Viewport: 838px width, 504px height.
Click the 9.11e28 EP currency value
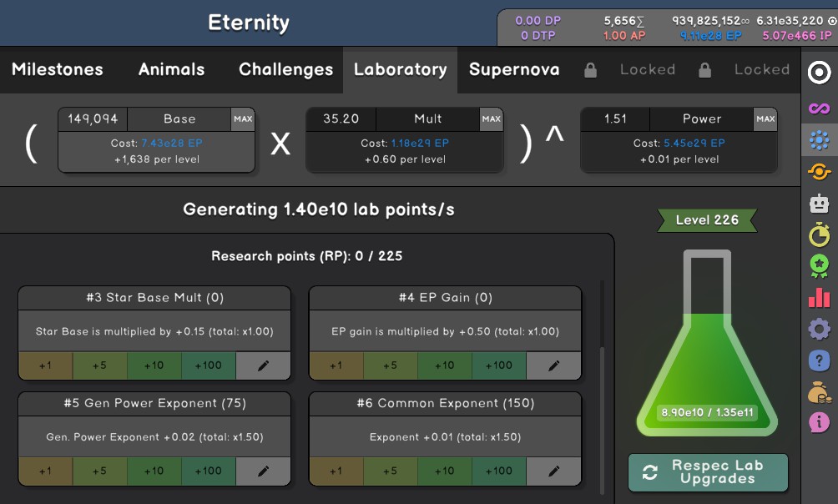click(711, 36)
